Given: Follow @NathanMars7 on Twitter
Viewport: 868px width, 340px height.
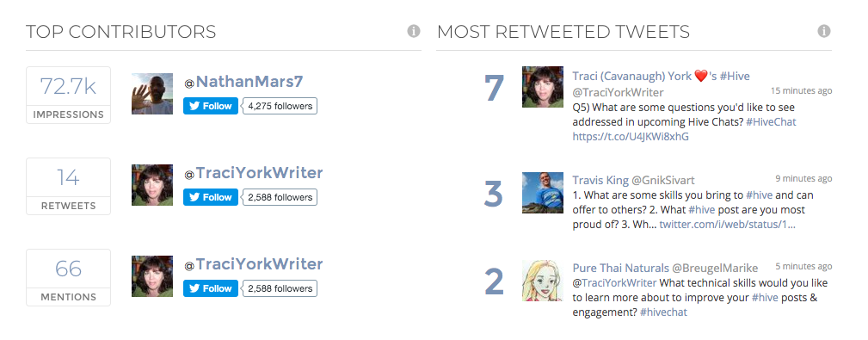Looking at the screenshot, I should pyautogui.click(x=211, y=107).
